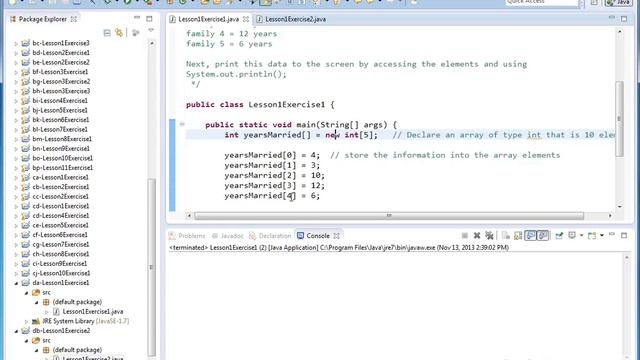
Task: Click editor horizontal scroll left arrow
Action: pyautogui.click(x=189, y=216)
